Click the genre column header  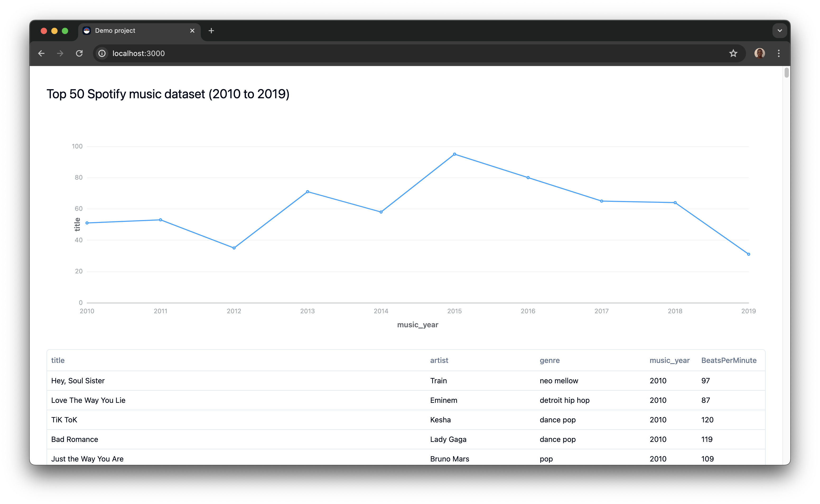click(549, 360)
